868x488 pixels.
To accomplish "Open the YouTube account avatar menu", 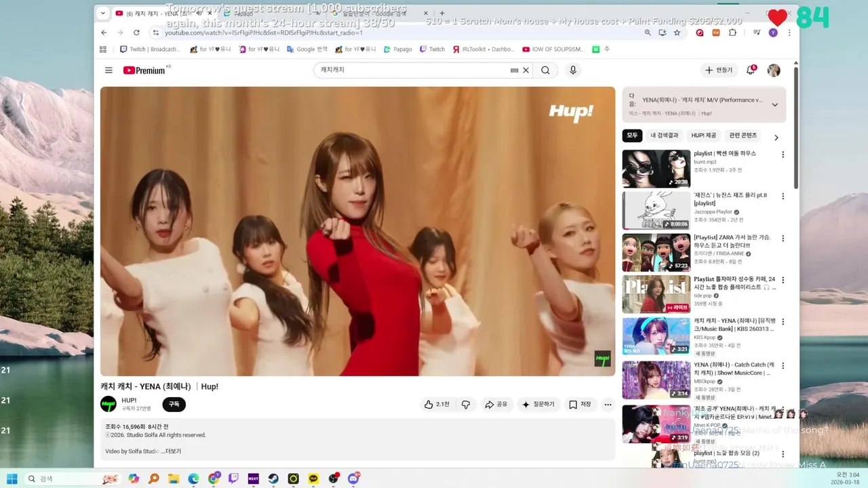I will [x=774, y=70].
